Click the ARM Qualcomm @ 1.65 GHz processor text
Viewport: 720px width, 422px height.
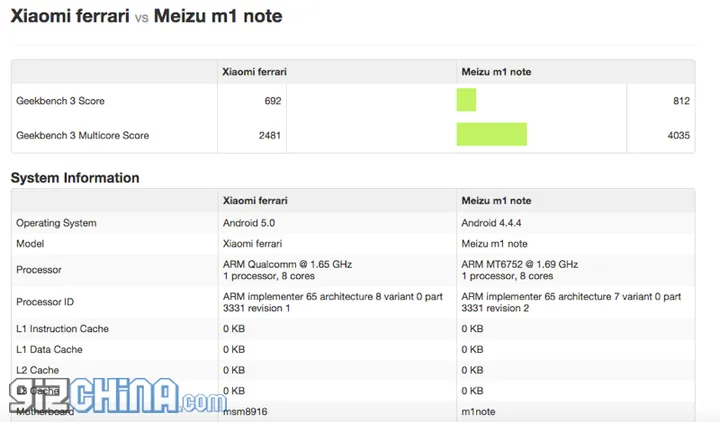tap(287, 264)
